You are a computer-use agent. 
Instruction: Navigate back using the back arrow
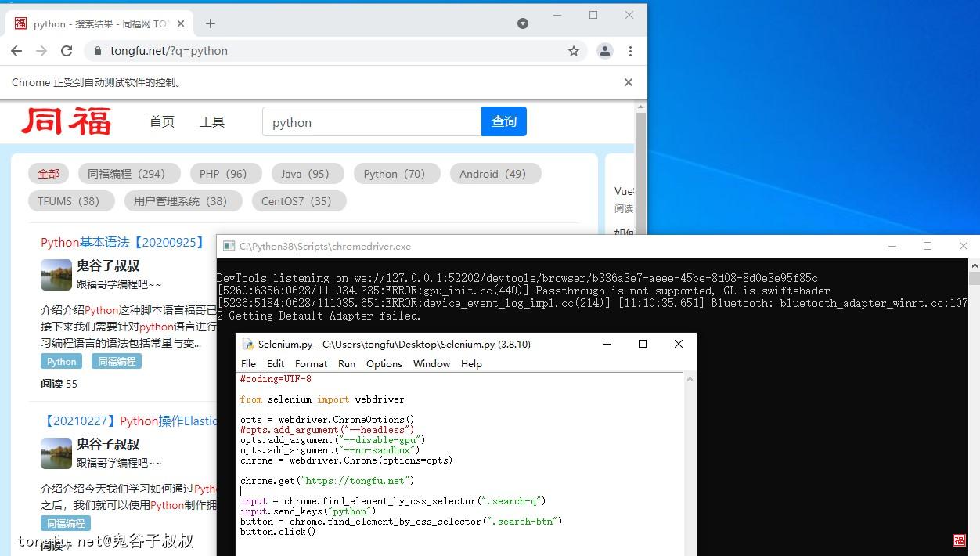coord(16,50)
